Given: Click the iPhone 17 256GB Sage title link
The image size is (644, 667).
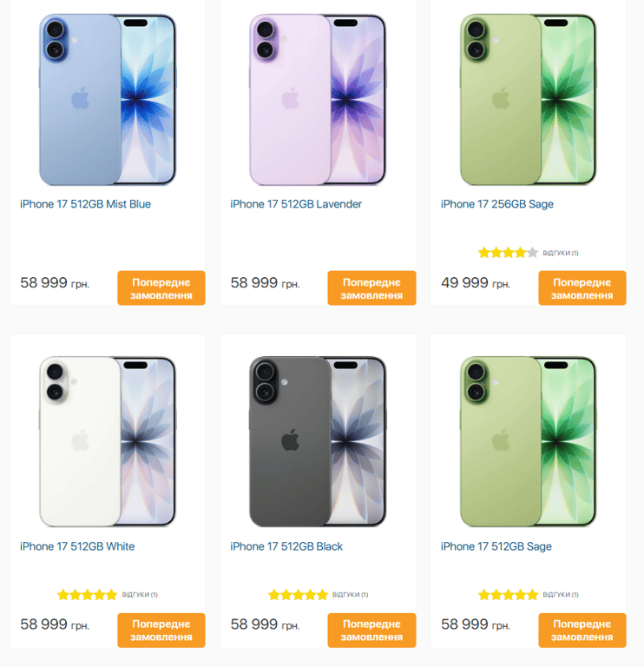Looking at the screenshot, I should [x=497, y=204].
